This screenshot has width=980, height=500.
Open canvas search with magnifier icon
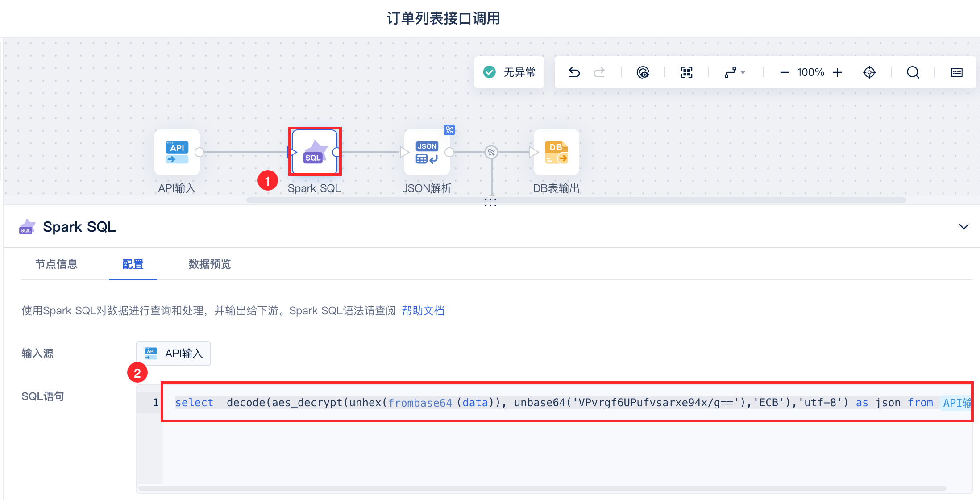pyautogui.click(x=913, y=72)
